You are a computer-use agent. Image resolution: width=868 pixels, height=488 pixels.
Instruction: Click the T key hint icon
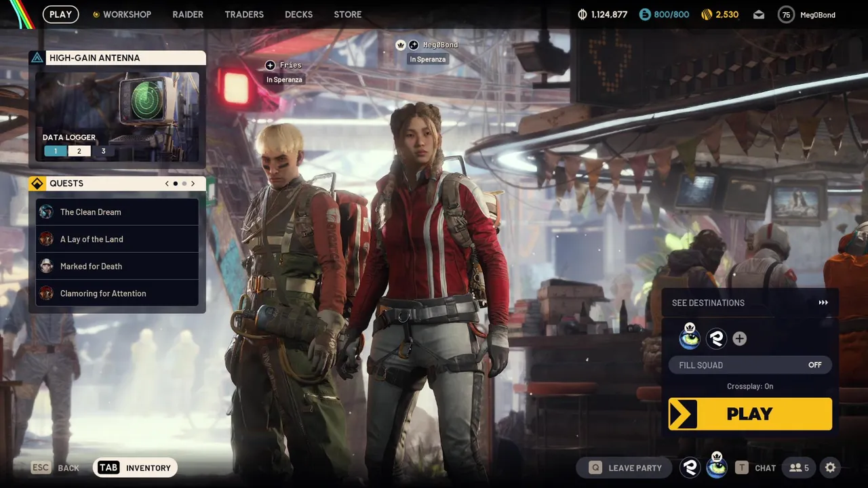[743, 468]
